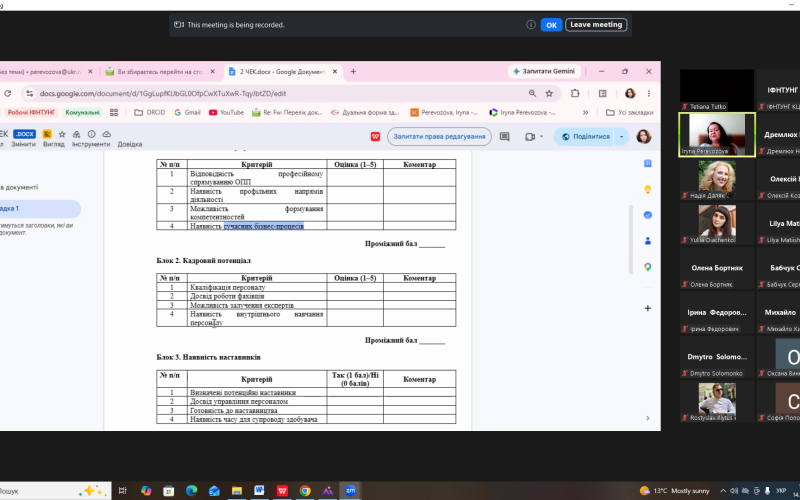Open the Chrome extensions puzzle icon
Image resolution: width=800 pixels, height=500 pixels.
tap(575, 93)
